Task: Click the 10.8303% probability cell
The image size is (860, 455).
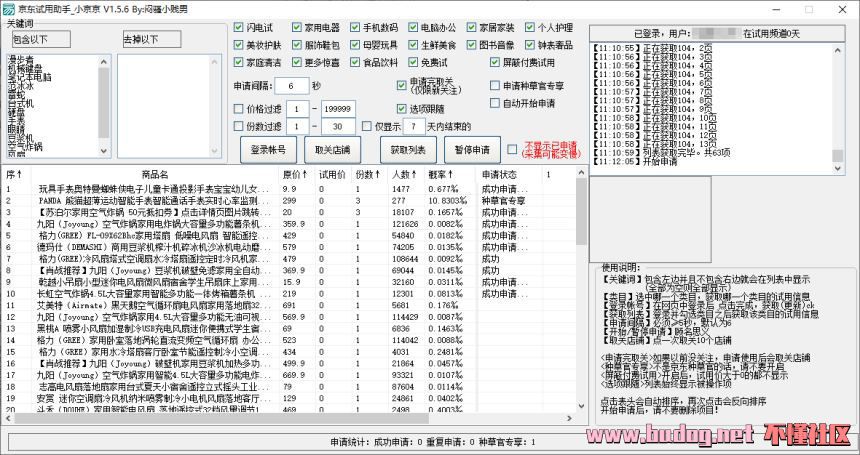Action: 449,201
